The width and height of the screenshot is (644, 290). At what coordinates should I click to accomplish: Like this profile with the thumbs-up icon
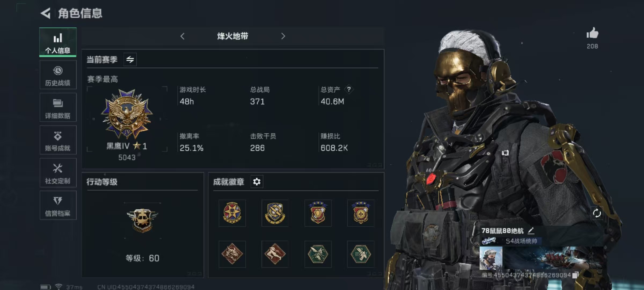tap(592, 33)
